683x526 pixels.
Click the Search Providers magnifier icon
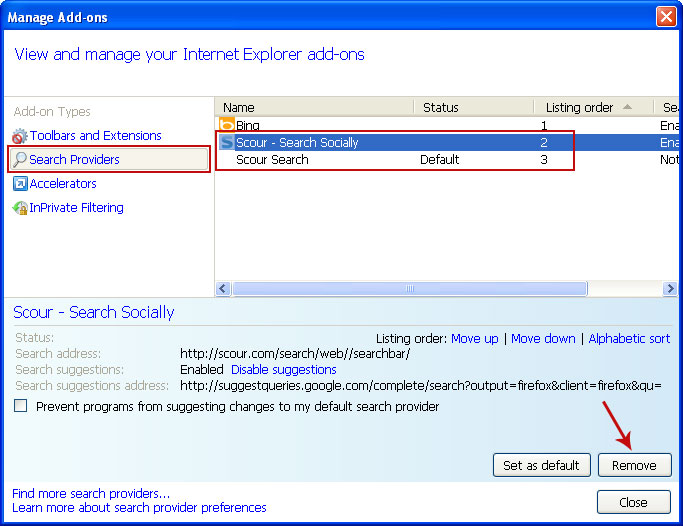point(20,159)
